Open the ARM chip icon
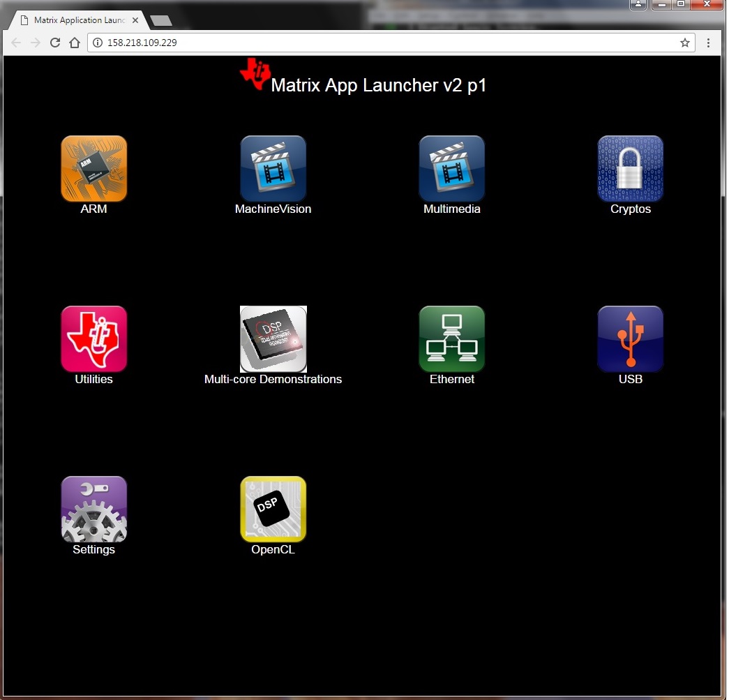Viewport: 729px width, 700px height. pyautogui.click(x=94, y=168)
